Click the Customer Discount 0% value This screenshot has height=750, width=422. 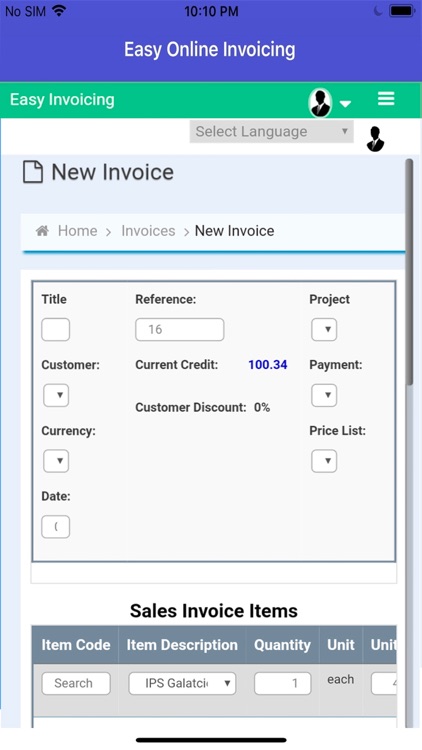click(x=262, y=408)
